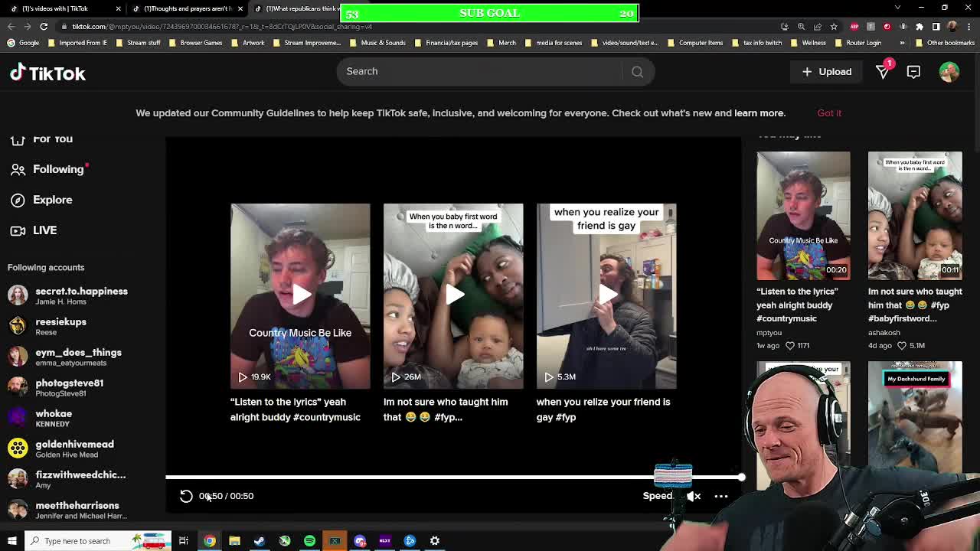Click the Upload button
Viewport: 980px width, 551px height.
click(x=826, y=72)
